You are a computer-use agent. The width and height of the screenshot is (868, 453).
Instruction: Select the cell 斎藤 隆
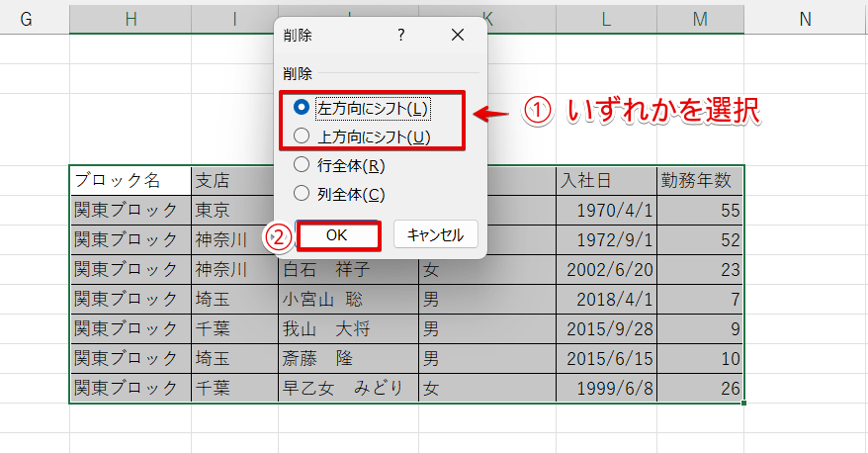coord(348,359)
